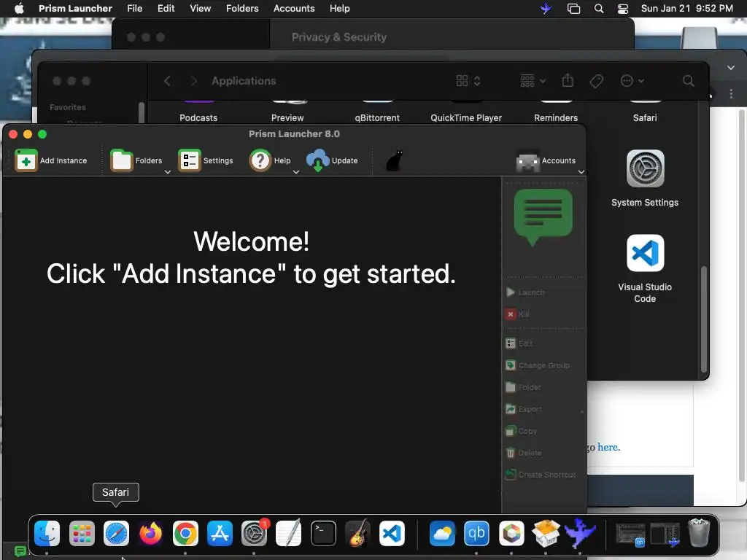Open Terminal from the Dock

323,533
